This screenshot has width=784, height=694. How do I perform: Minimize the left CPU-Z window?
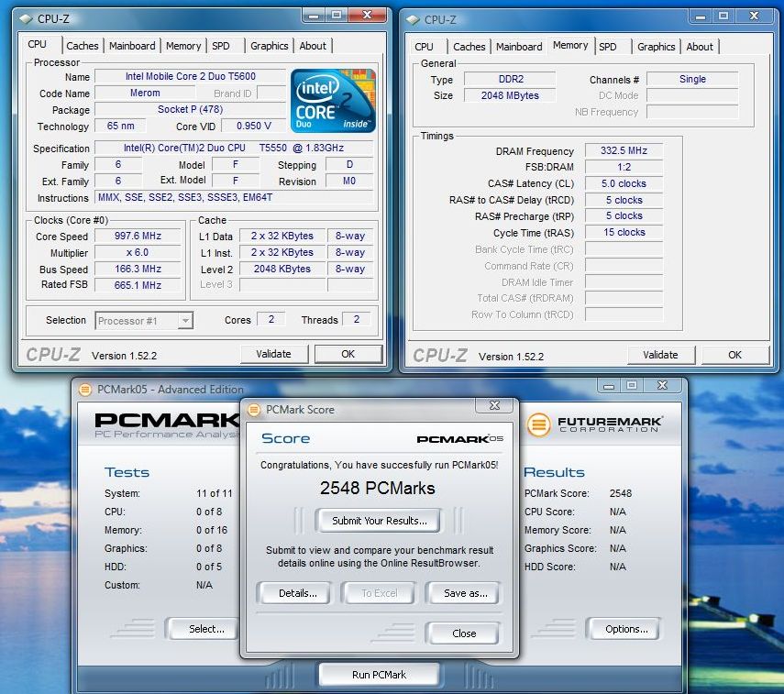[314, 16]
